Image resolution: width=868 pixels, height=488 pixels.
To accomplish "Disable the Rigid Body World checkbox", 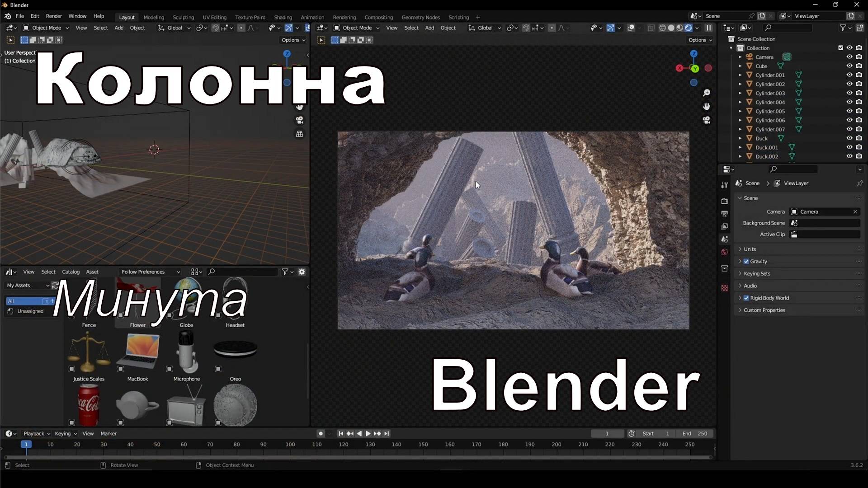I will pos(746,298).
